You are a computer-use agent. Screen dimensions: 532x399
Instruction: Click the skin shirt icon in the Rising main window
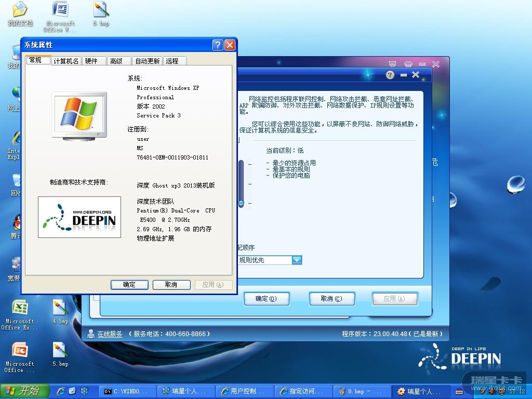(x=408, y=64)
